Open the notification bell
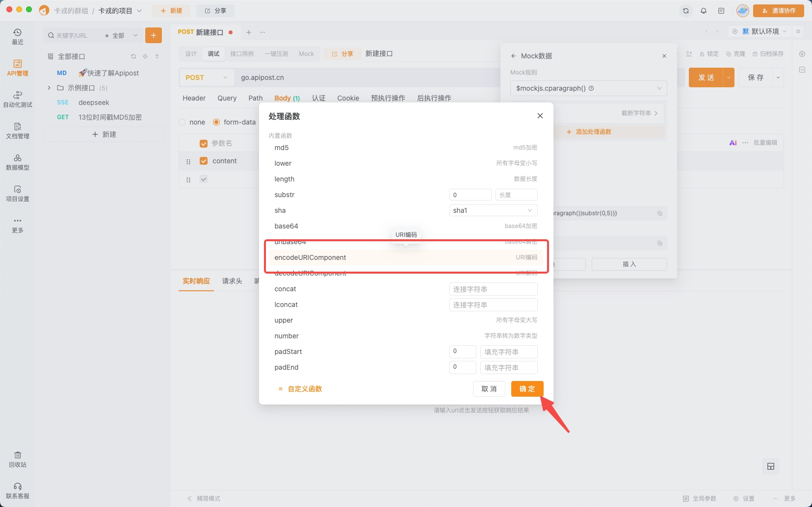Screen dimensions: 812x507 click(x=704, y=11)
